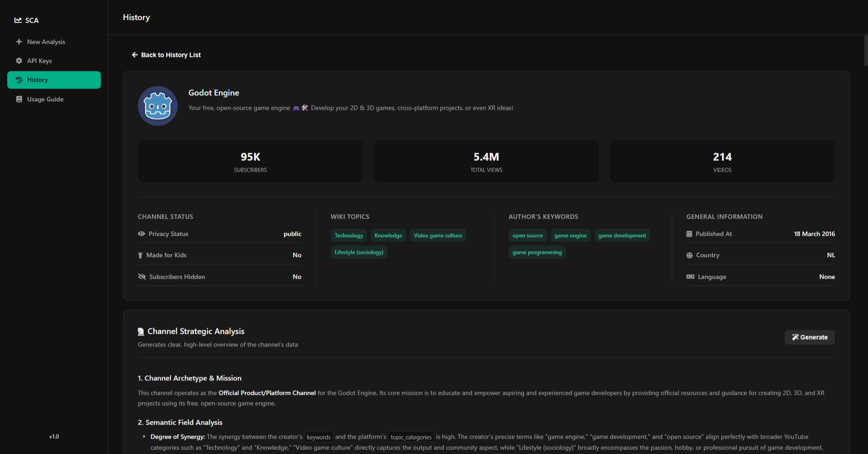Screen dimensions: 868x454
Task: Open New Analysis from sidebar
Action: 54,42
